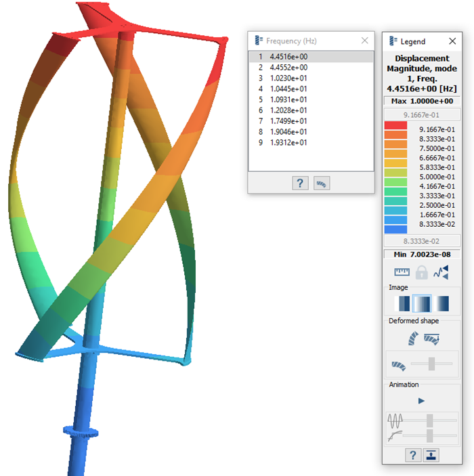Open help in the Frequency window
This screenshot has width=474, height=476.
300,183
